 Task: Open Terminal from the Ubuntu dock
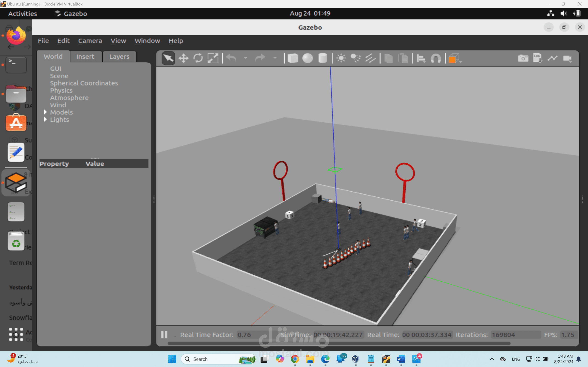16,64
